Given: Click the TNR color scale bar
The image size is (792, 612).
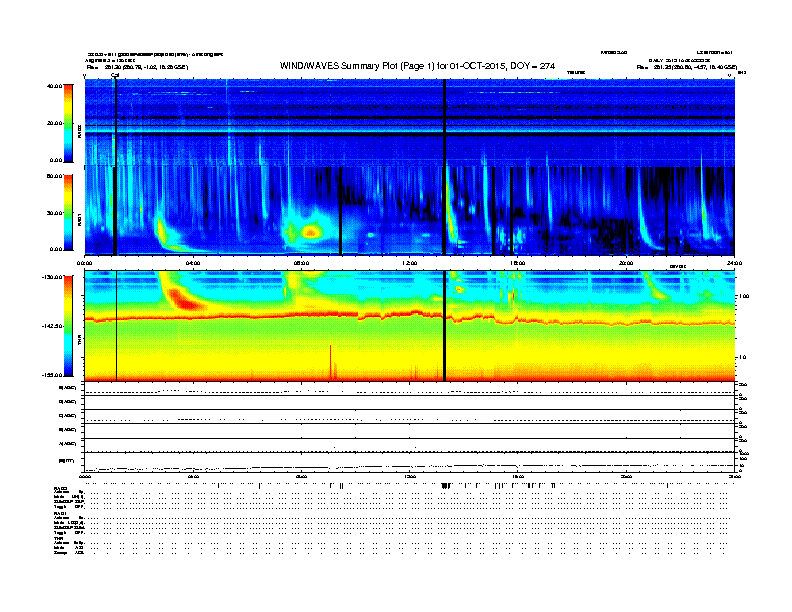Looking at the screenshot, I should [68, 326].
